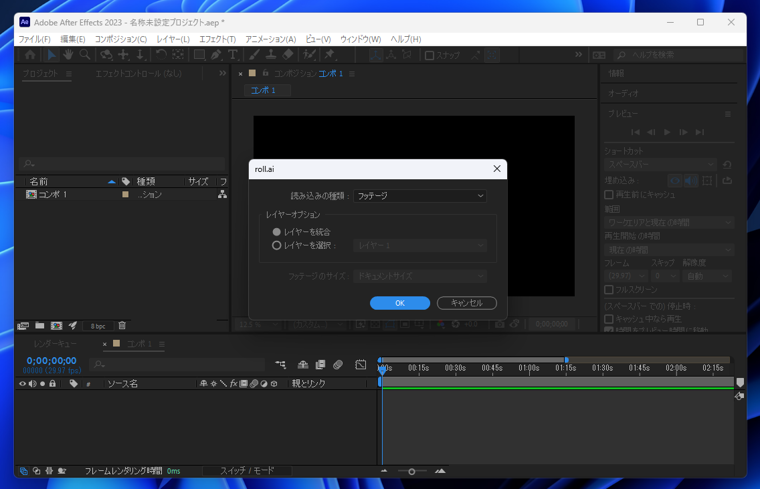Select the Clone Stamp tool

pos(271,55)
